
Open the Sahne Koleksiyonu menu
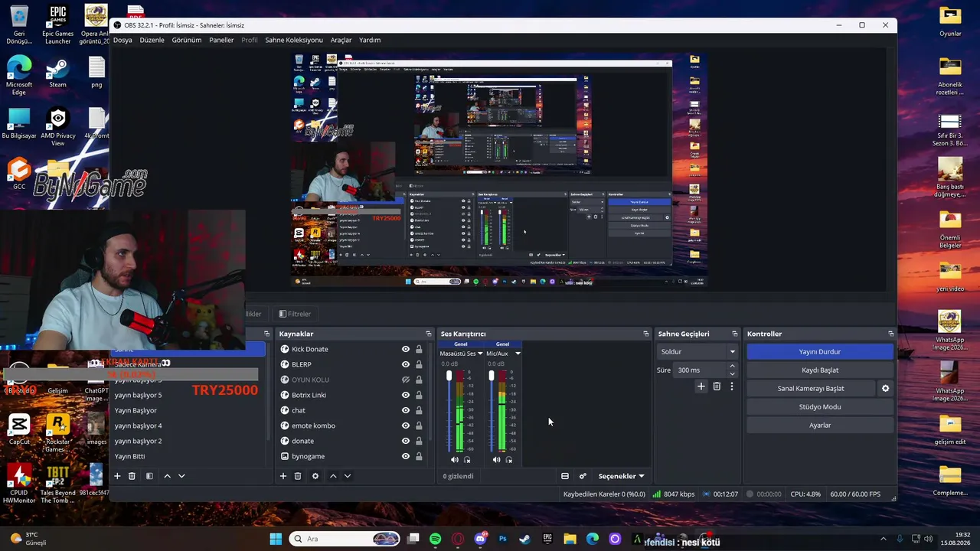point(294,40)
